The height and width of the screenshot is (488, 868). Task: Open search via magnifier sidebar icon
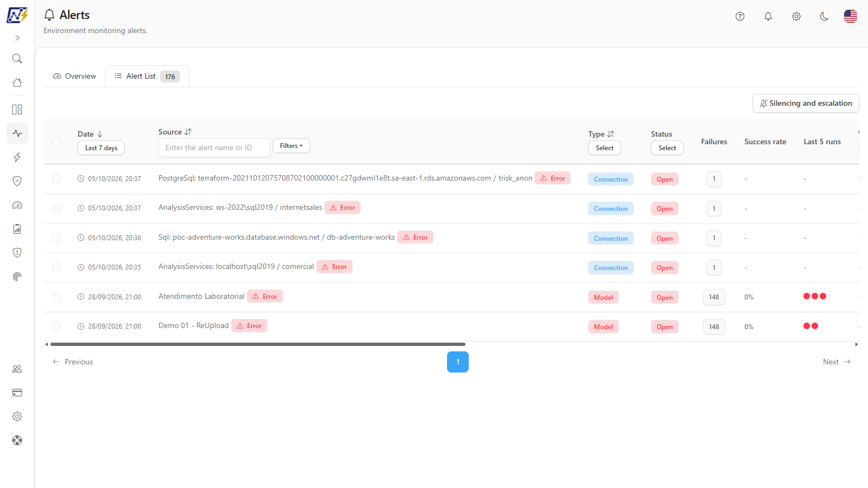point(17,59)
